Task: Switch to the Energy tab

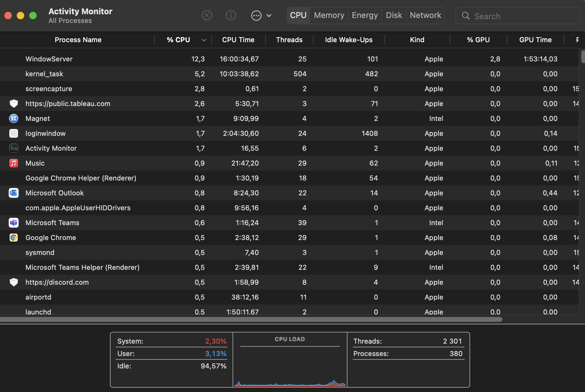Action: tap(365, 15)
